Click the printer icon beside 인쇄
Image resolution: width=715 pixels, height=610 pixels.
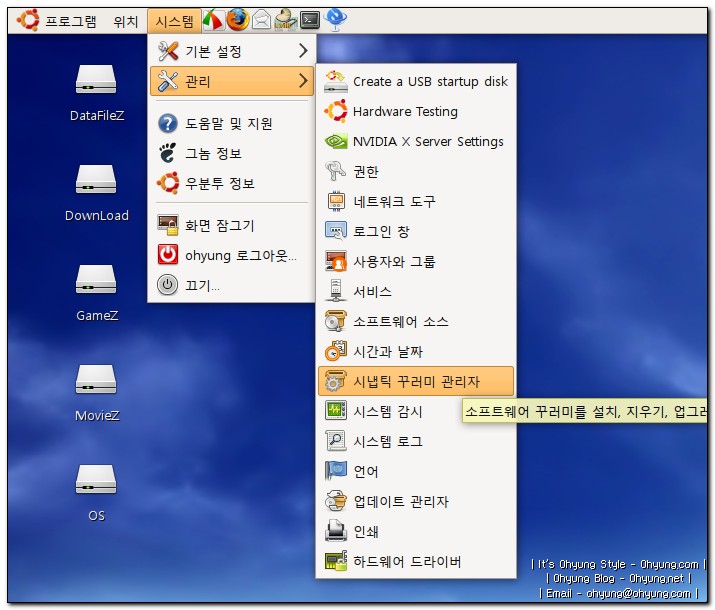[x=336, y=531]
